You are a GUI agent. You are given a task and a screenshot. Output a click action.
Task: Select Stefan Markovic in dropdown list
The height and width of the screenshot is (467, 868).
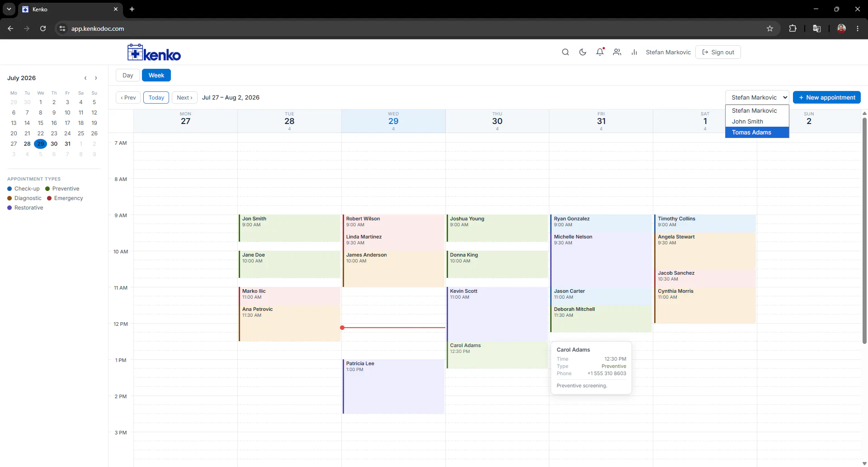pyautogui.click(x=757, y=110)
